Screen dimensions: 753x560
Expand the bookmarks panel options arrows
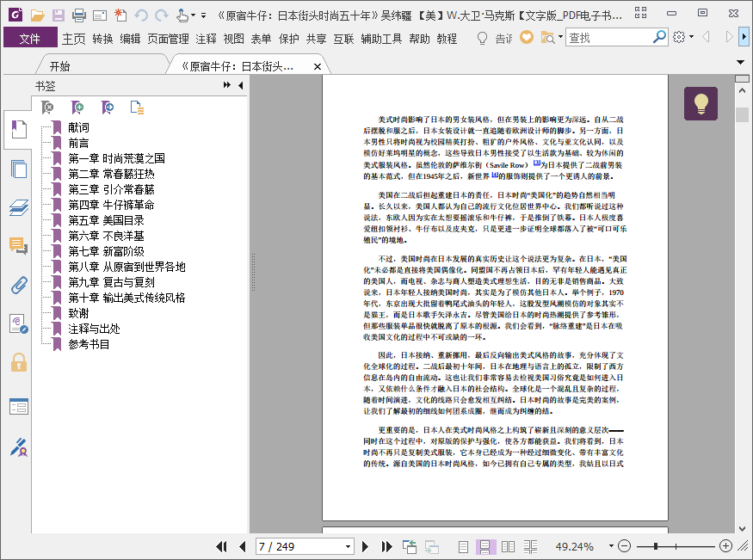point(226,85)
